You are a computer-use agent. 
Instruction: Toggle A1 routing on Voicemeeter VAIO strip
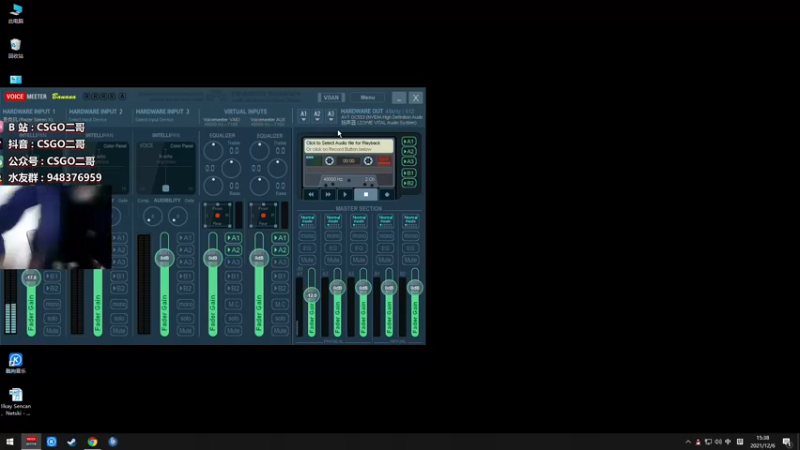coord(233,238)
